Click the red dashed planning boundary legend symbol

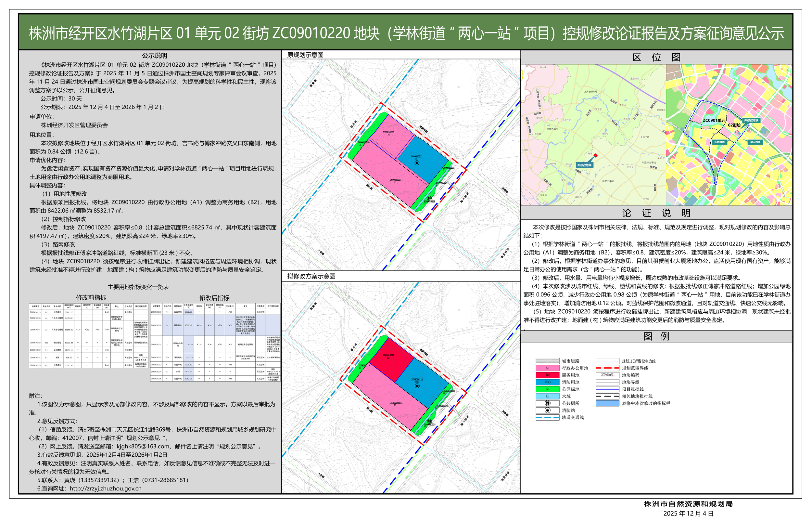click(607, 368)
